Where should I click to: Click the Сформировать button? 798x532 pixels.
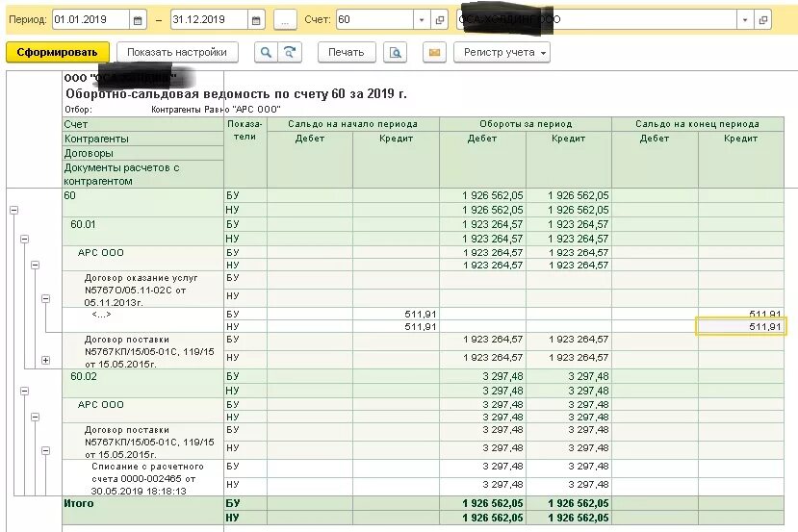coord(58,52)
